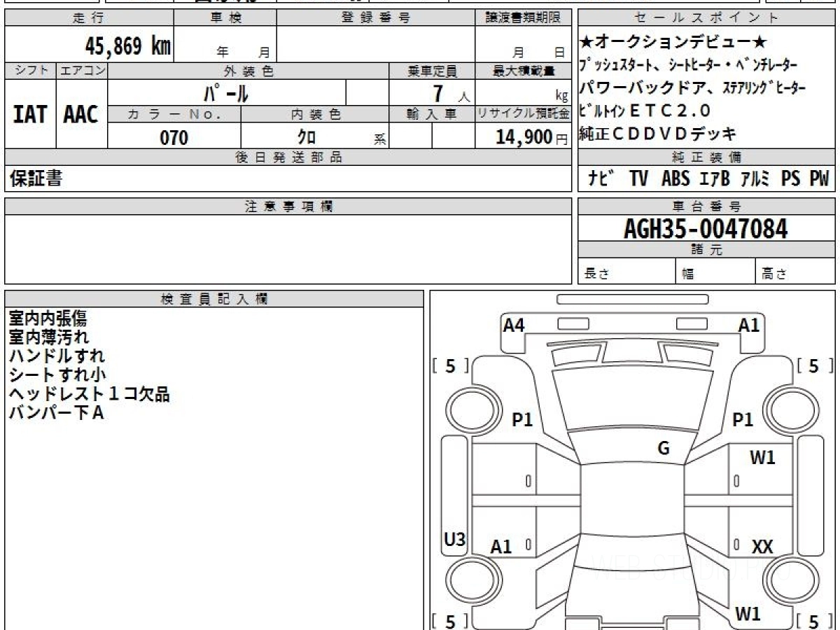The image size is (840, 630).
Task: Select the XX panel replacement mark
Action: click(x=762, y=547)
